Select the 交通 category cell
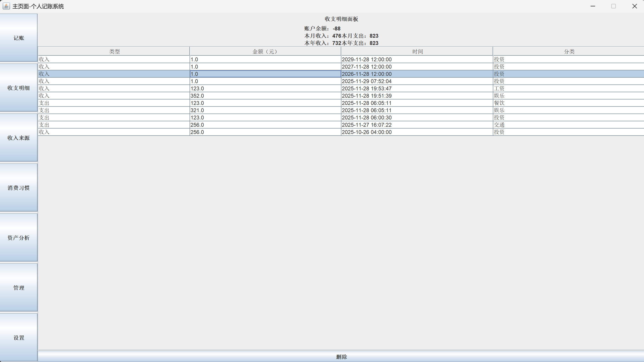 point(499,125)
